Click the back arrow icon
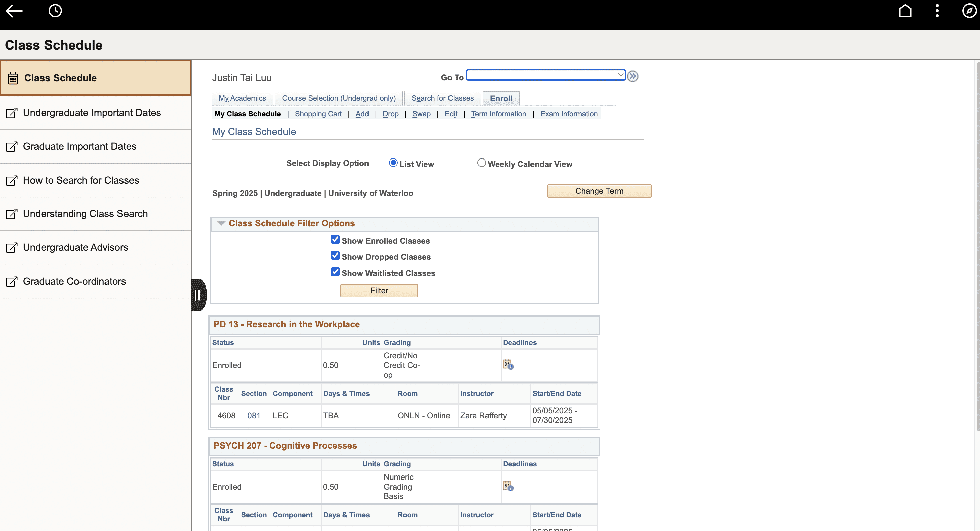 pyautogui.click(x=14, y=11)
